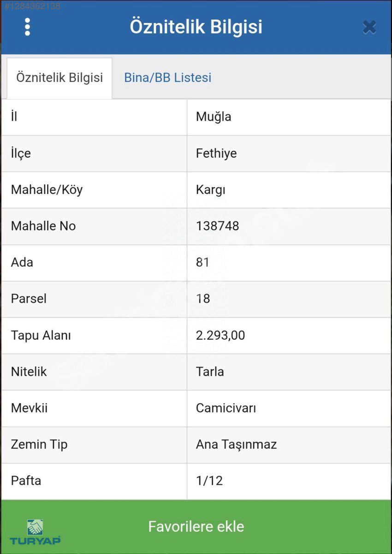Close the Öznitelik Bilgisi panel
Image resolution: width=392 pixels, height=554 pixels.
(369, 27)
